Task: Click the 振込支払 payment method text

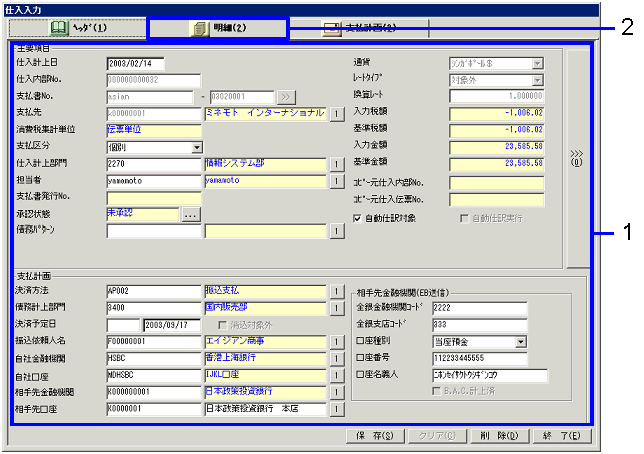Action: pos(222,290)
